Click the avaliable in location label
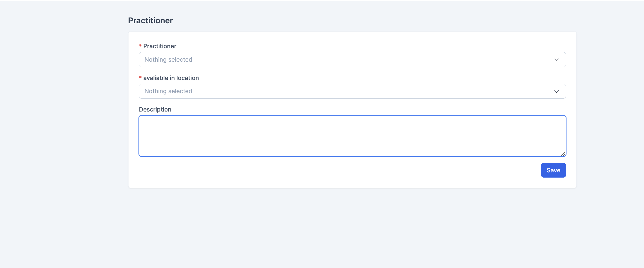The height and width of the screenshot is (268, 644). pos(171,78)
